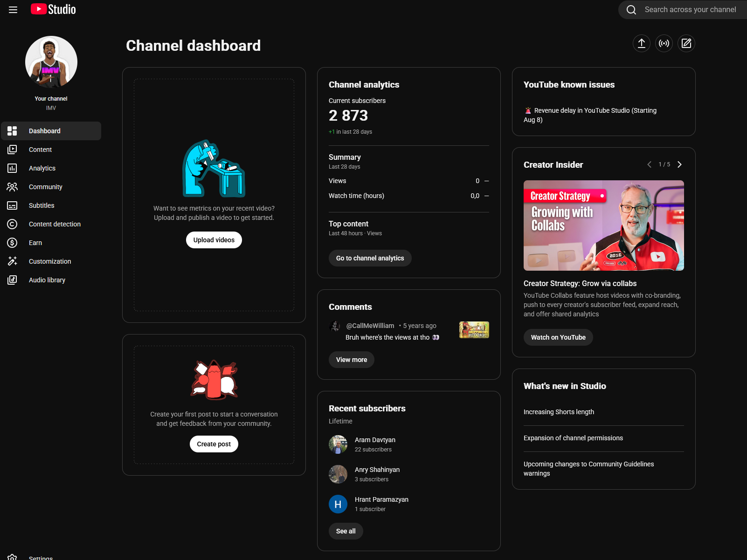Click Hrant Paramazyan's H avatar

[338, 504]
